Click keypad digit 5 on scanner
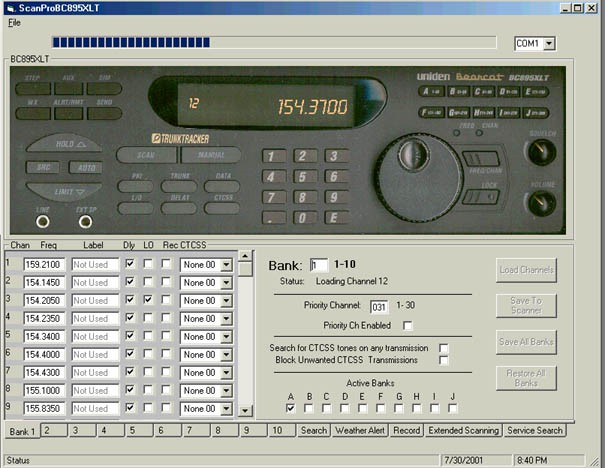 point(305,177)
